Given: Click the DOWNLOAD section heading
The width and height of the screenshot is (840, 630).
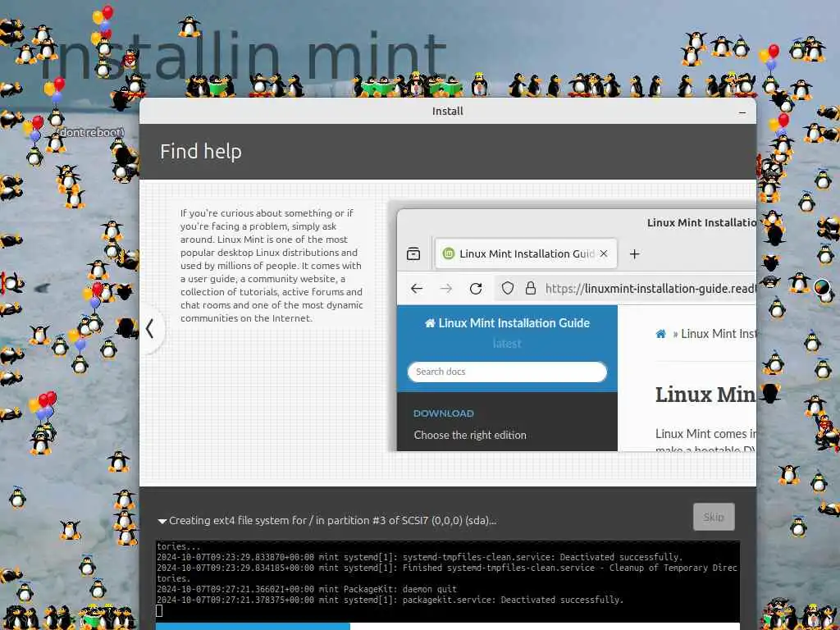Looking at the screenshot, I should click(x=444, y=413).
